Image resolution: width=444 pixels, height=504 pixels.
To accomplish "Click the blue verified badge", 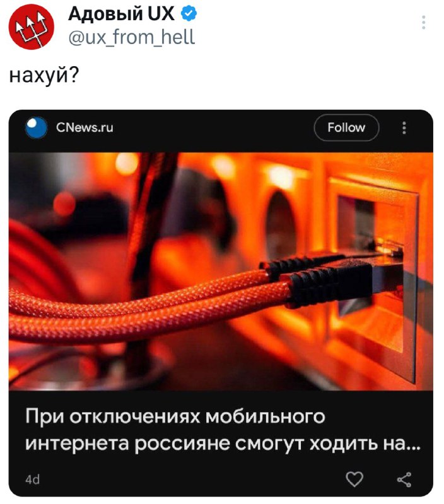I will point(189,14).
